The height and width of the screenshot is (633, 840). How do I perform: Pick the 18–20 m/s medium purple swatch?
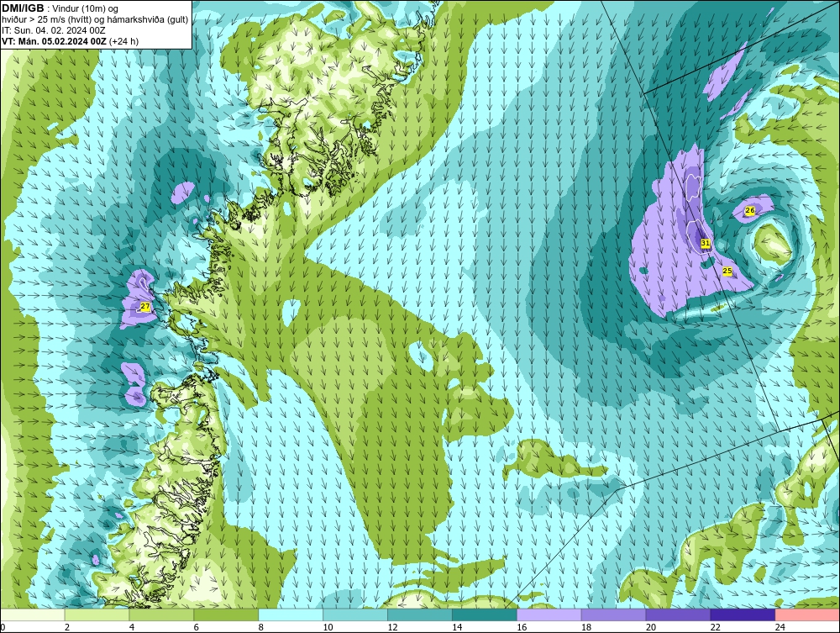pyautogui.click(x=613, y=615)
